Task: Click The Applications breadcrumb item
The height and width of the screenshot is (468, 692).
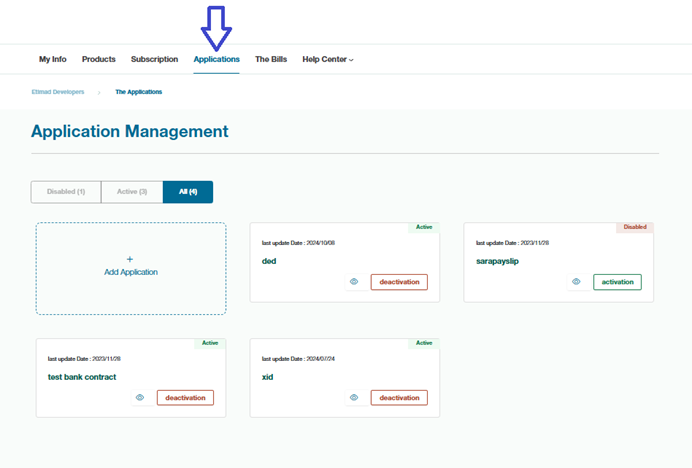Action: 138,92
